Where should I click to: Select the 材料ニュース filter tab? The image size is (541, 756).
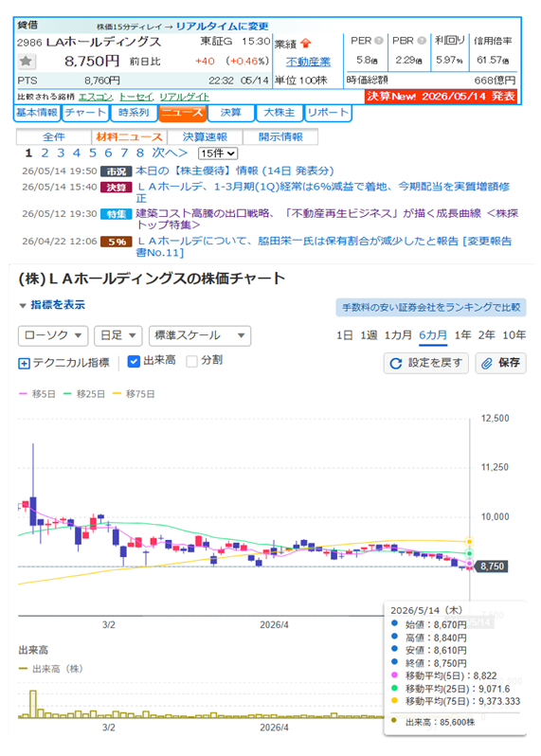[x=129, y=137]
